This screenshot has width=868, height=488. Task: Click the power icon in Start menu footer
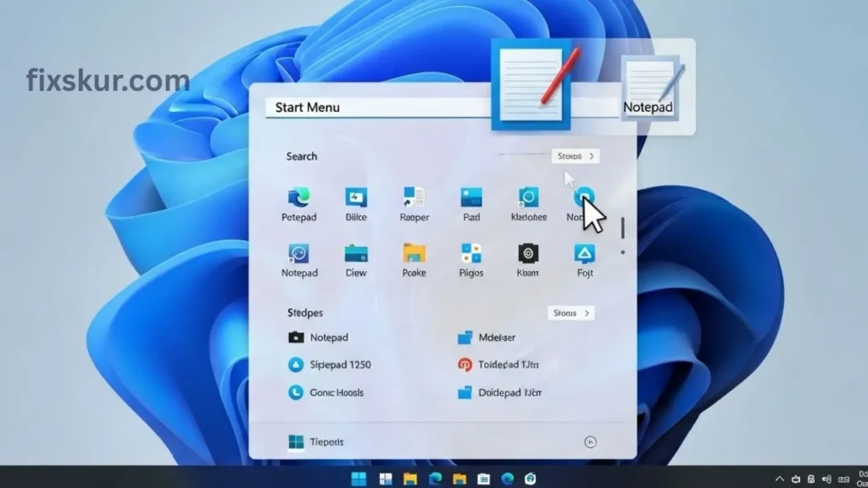pyautogui.click(x=590, y=442)
